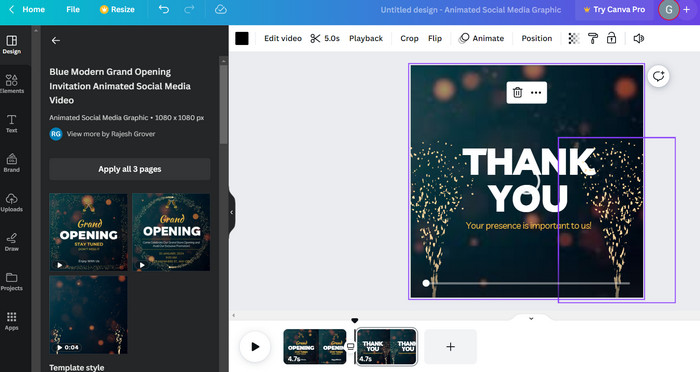This screenshot has width=700, height=372.
Task: Click the black background color swatch
Action: 242,38
